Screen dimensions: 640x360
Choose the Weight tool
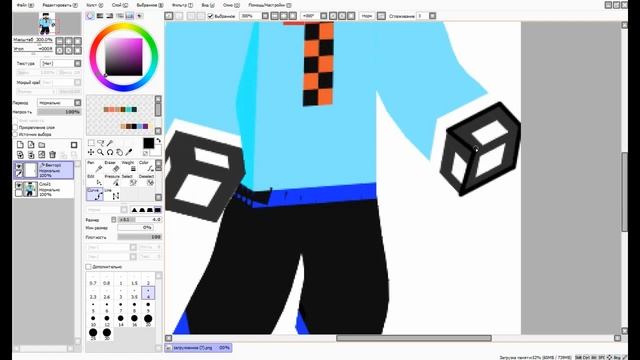tap(129, 167)
